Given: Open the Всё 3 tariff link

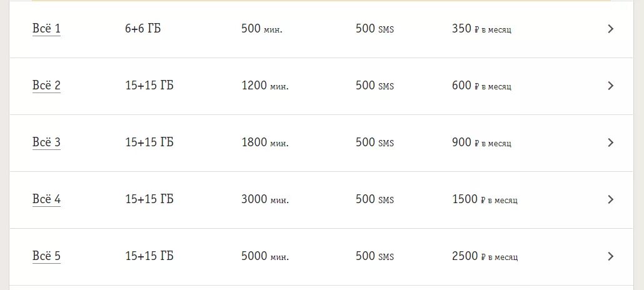Looking at the screenshot, I should point(46,142).
